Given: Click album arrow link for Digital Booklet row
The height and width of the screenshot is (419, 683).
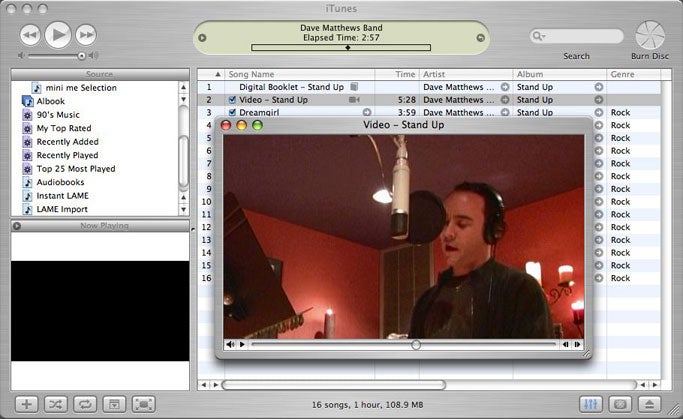Looking at the screenshot, I should [599, 87].
